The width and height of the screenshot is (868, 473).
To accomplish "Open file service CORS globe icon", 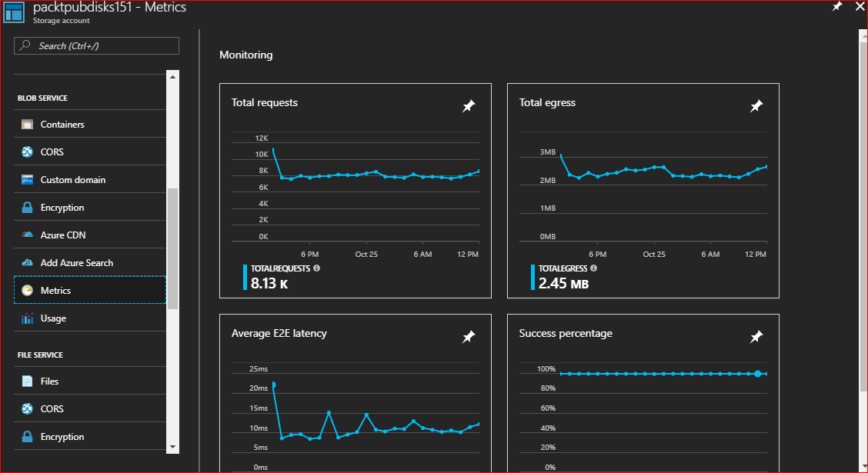I will point(27,408).
